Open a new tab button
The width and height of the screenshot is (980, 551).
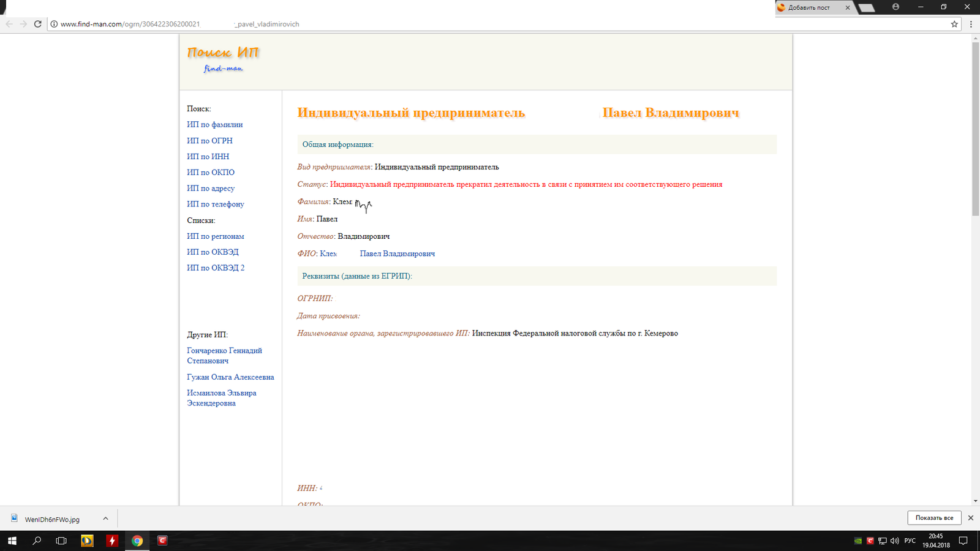coord(866,7)
